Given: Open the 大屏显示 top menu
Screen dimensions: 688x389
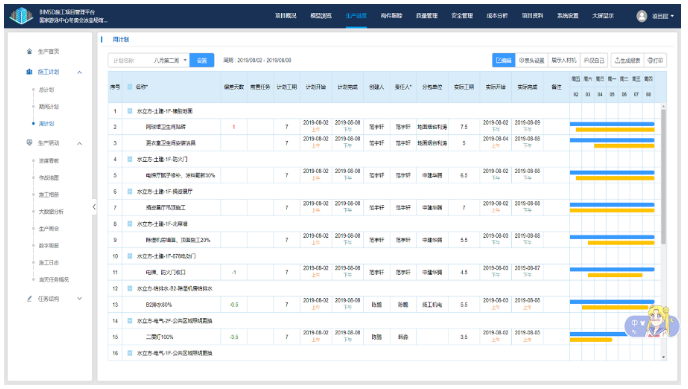Looking at the screenshot, I should (602, 16).
